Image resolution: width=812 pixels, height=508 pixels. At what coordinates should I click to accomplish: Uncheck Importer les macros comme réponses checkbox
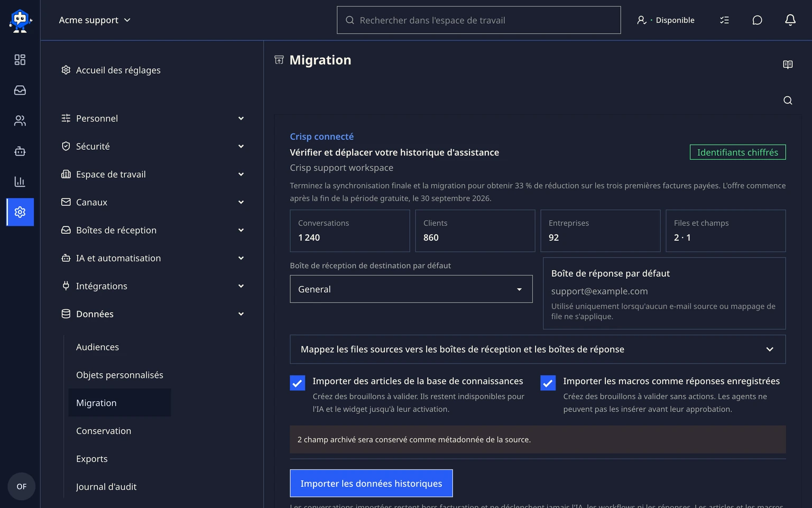(x=548, y=383)
